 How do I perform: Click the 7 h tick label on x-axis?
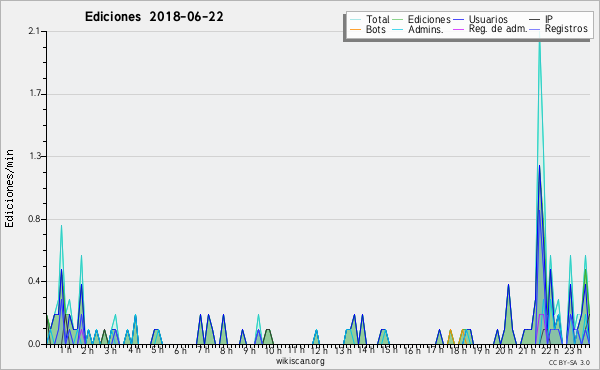pos(203,350)
